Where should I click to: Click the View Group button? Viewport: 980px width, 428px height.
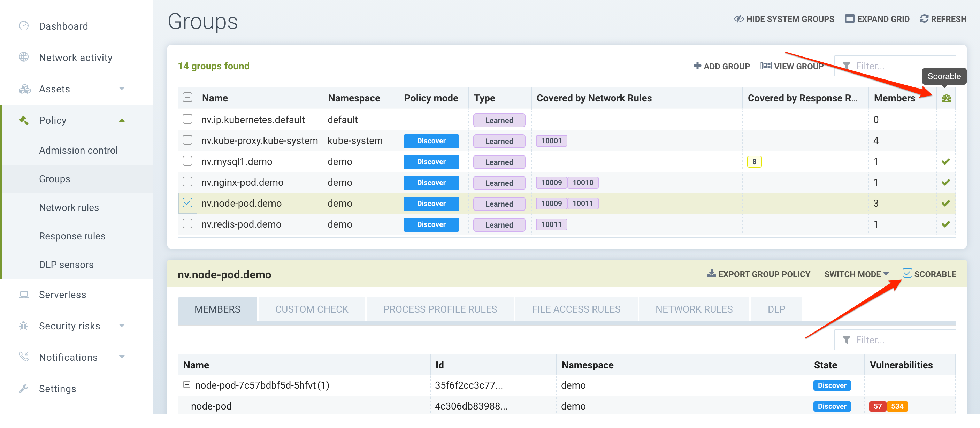tap(792, 66)
